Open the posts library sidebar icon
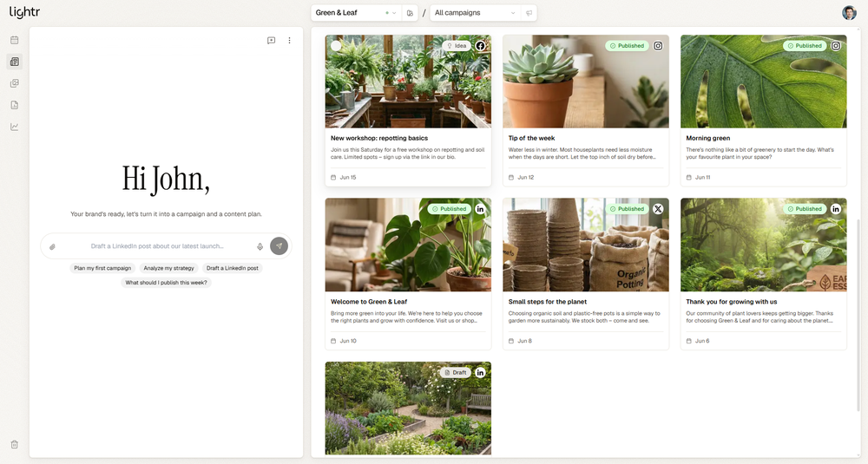Screen dimensions: 868x464 15,62
